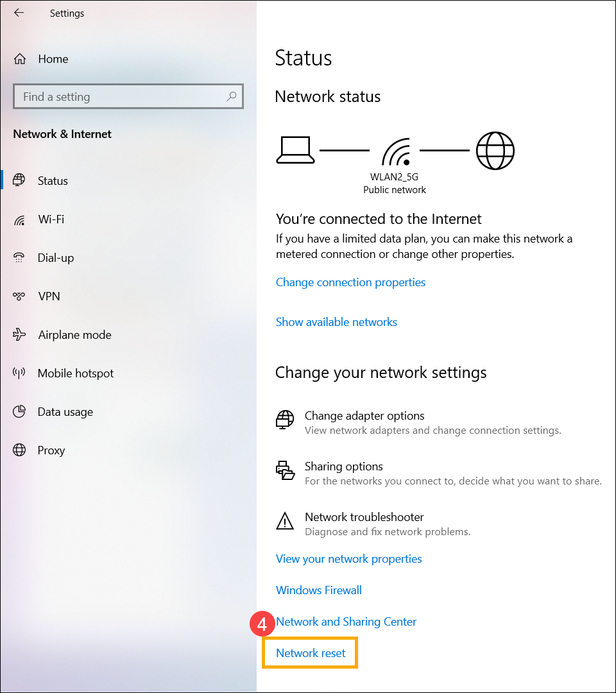Screen dimensions: 616x693
Task: Click the Mobile hotspot icon
Action: pos(19,373)
